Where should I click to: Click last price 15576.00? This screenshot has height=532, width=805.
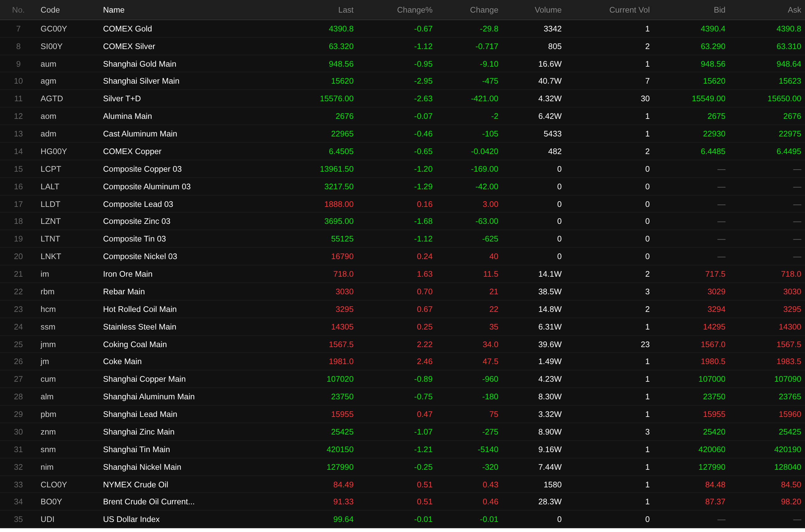336,99
